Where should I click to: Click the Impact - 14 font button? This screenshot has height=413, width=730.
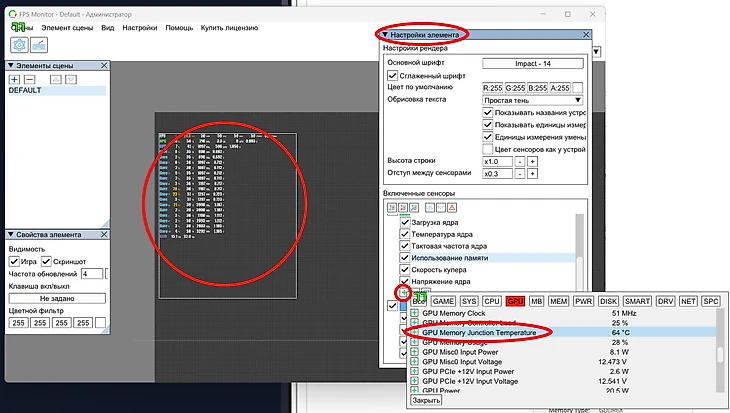click(x=532, y=62)
